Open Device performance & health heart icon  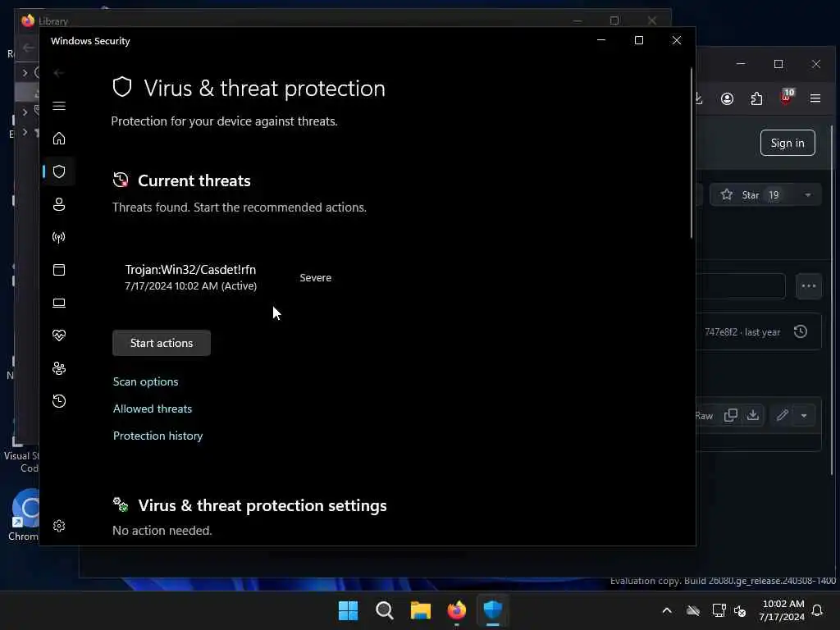[x=59, y=336]
